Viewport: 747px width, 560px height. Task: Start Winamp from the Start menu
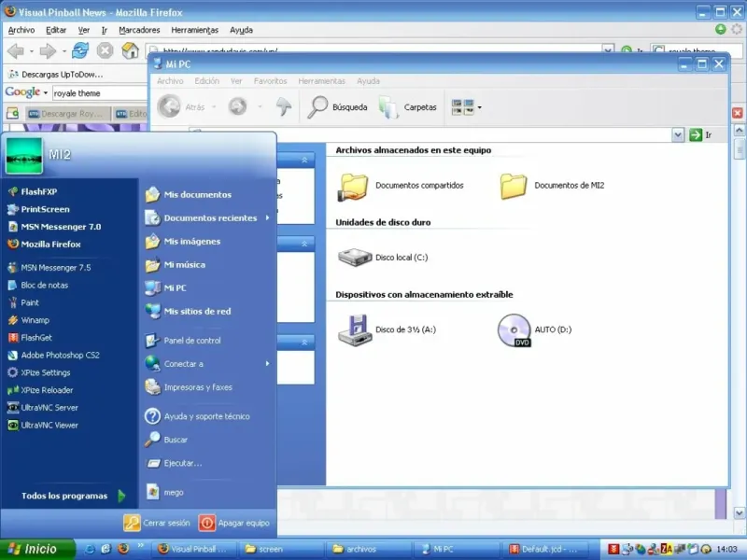[x=29, y=320]
